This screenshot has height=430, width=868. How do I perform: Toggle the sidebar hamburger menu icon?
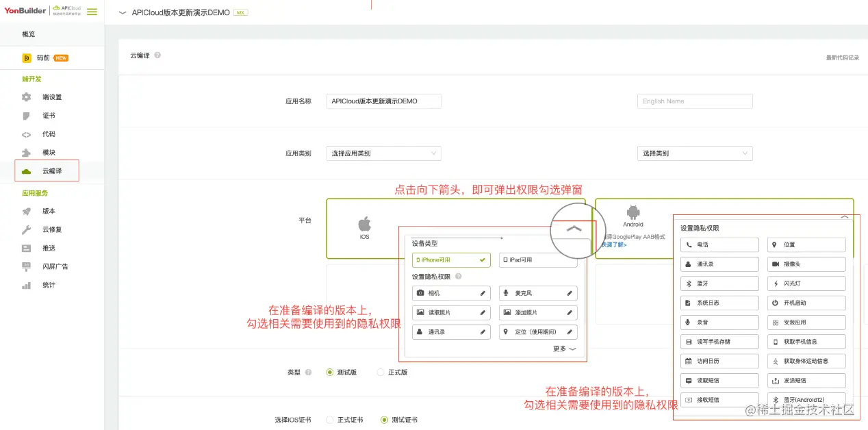click(92, 12)
